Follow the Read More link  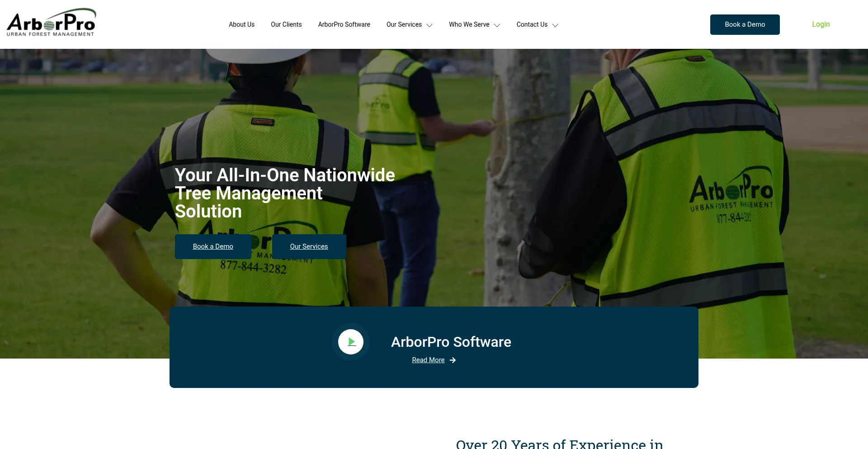point(428,360)
